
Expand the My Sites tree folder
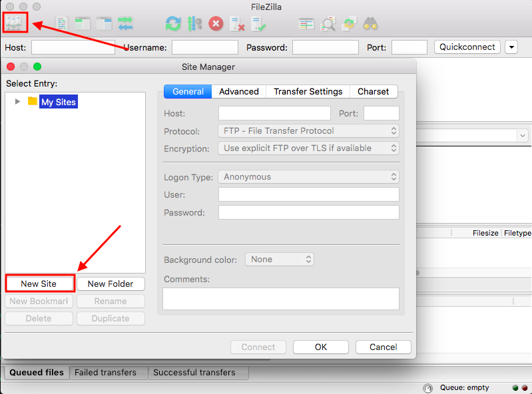(x=17, y=101)
